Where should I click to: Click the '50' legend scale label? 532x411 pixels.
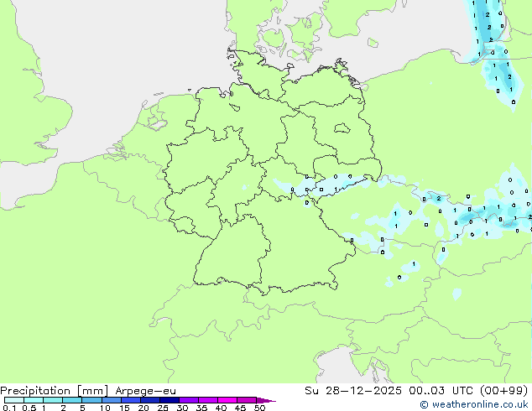259,408
